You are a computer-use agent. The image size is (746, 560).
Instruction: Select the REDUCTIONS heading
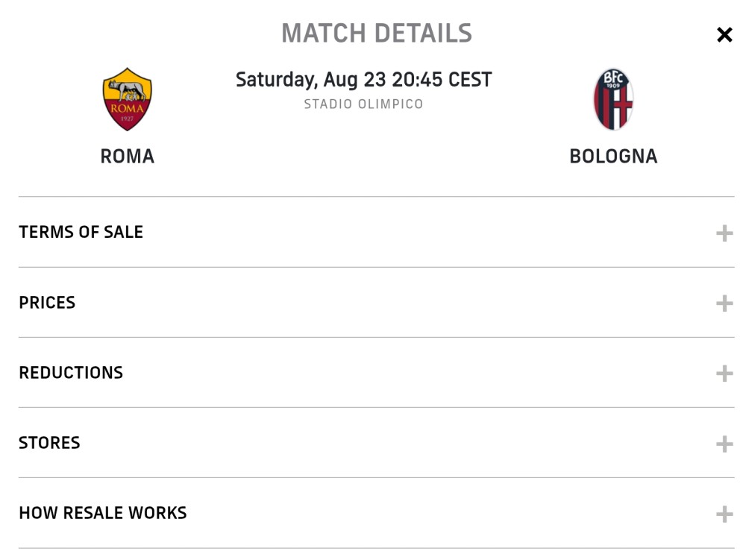coord(71,373)
